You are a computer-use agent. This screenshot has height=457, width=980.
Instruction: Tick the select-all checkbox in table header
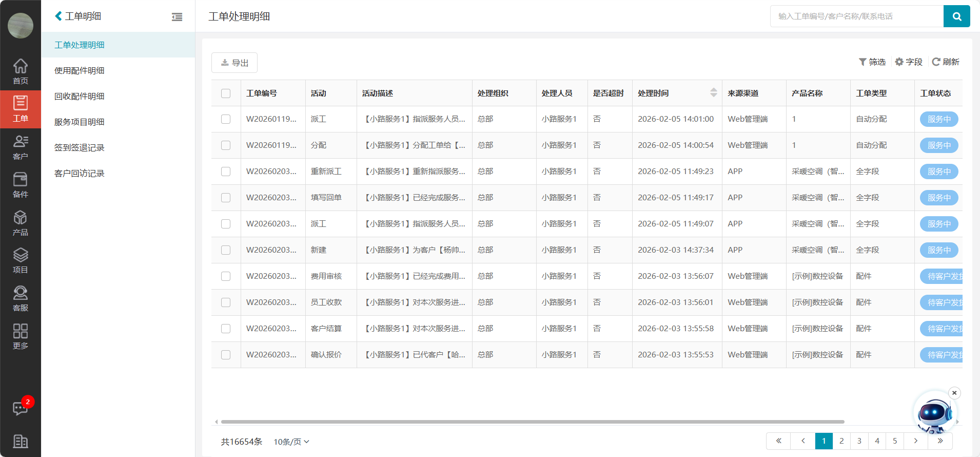pyautogui.click(x=226, y=93)
